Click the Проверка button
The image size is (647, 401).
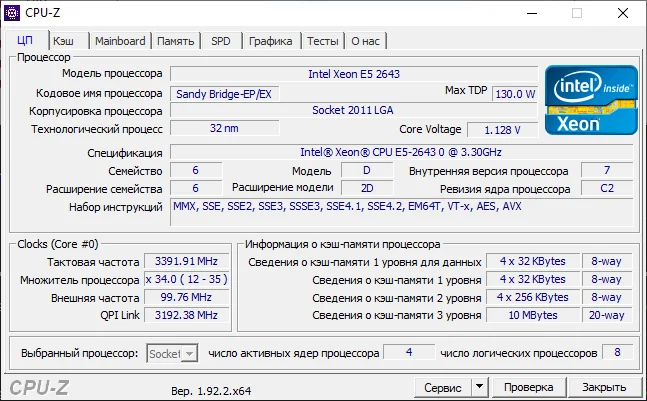pos(529,387)
